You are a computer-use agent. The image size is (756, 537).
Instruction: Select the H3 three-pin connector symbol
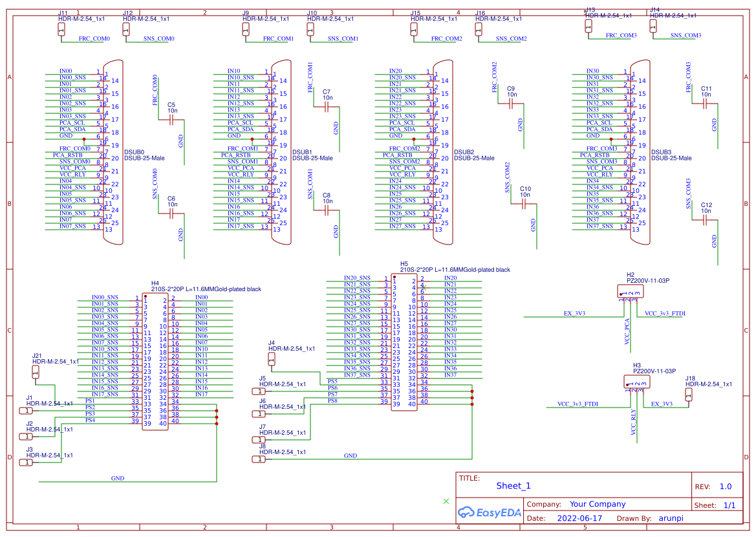pos(636,382)
